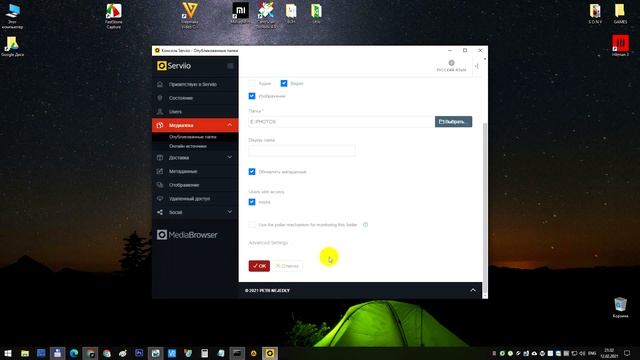This screenshot has height=360, width=640.
Task: Open File Explorer from the taskbar
Action: pos(25,353)
